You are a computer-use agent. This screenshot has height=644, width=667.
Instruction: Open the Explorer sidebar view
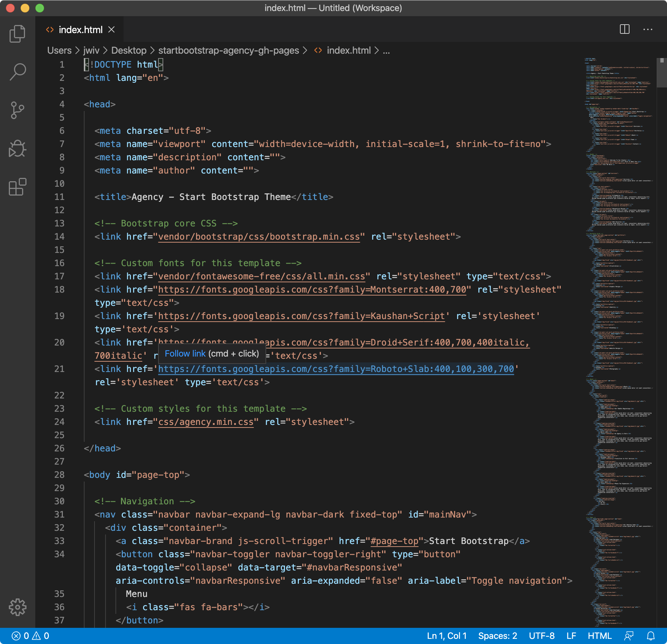coord(17,33)
